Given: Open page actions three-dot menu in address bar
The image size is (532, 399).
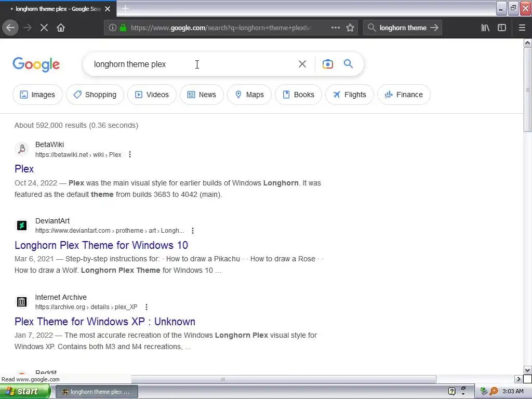Looking at the screenshot, I should coord(336,28).
